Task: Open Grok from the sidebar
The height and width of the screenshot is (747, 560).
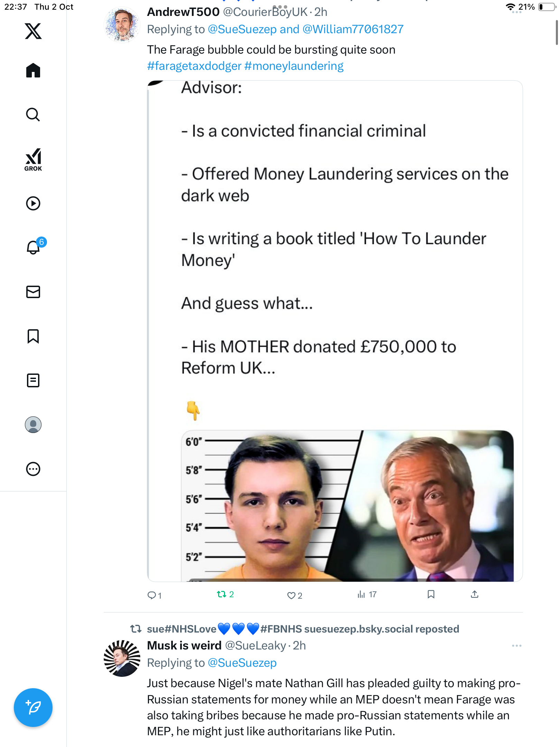Action: click(33, 160)
